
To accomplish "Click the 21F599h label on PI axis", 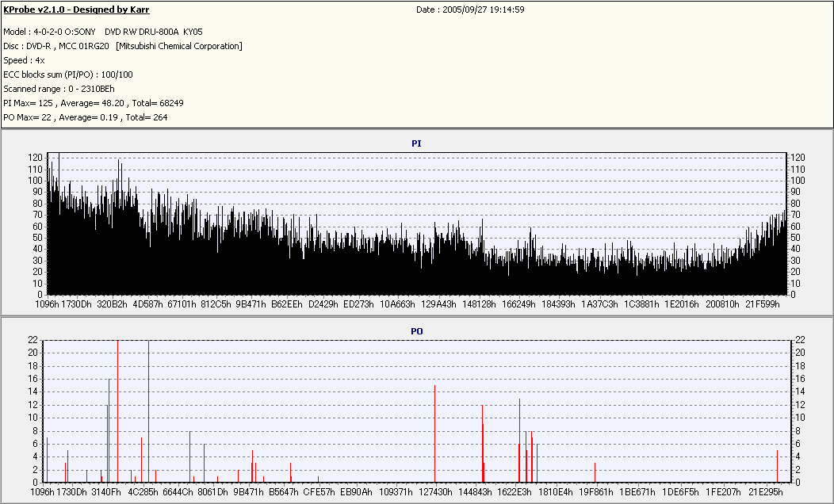I will tap(762, 304).
